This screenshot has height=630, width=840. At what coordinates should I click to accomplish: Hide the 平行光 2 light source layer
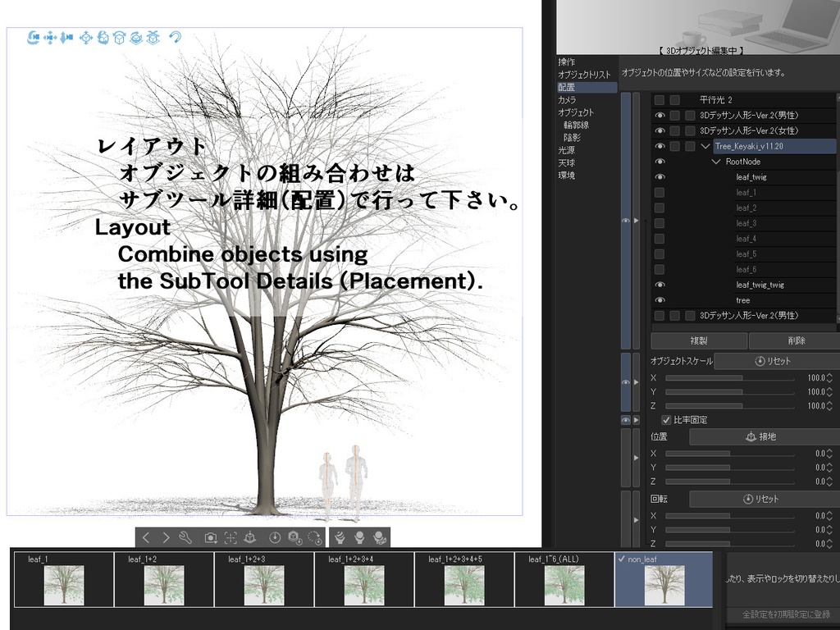pyautogui.click(x=660, y=99)
